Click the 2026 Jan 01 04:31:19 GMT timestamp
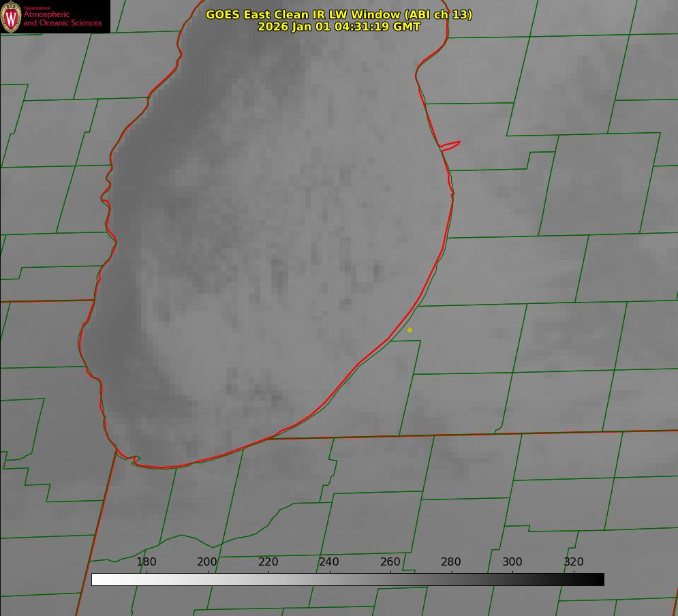Viewport: 678px width, 616px height. point(339,27)
